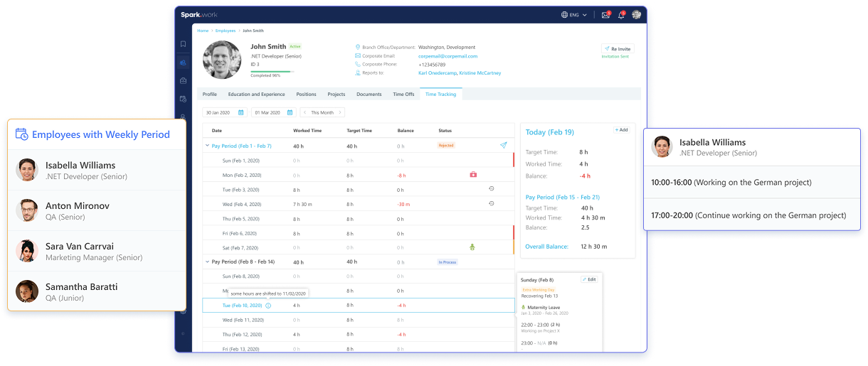
Task: Click send icon for Pay Period Feb 1 - Feb 7
Action: [503, 145]
